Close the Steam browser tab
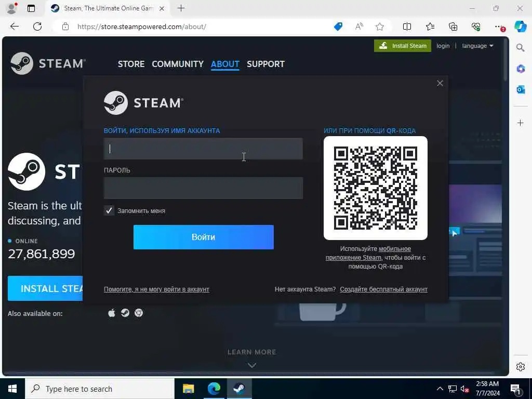 [x=162, y=8]
